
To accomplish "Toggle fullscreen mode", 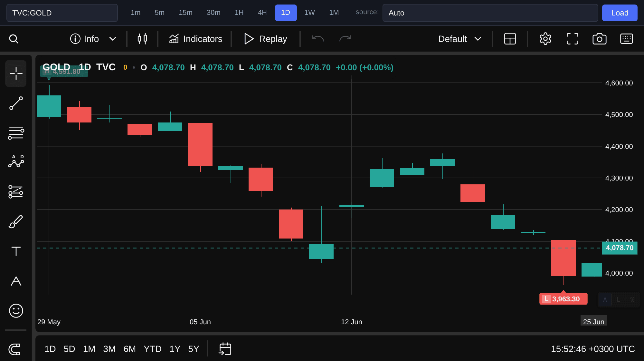I will click(x=572, y=39).
